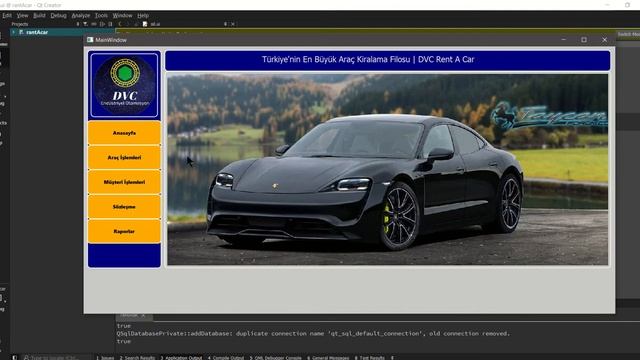The height and width of the screenshot is (360, 640).
Task: Switch to the Application Output pane tab
Action: [181, 358]
